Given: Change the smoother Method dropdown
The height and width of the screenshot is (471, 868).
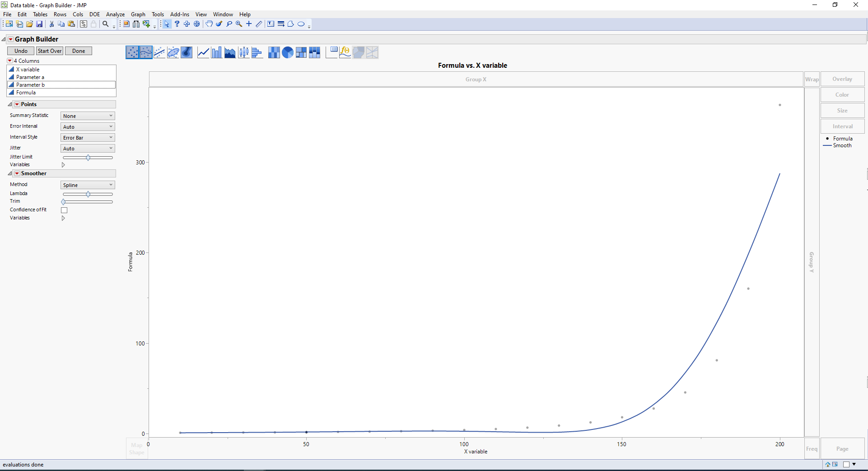Looking at the screenshot, I should tap(87, 185).
